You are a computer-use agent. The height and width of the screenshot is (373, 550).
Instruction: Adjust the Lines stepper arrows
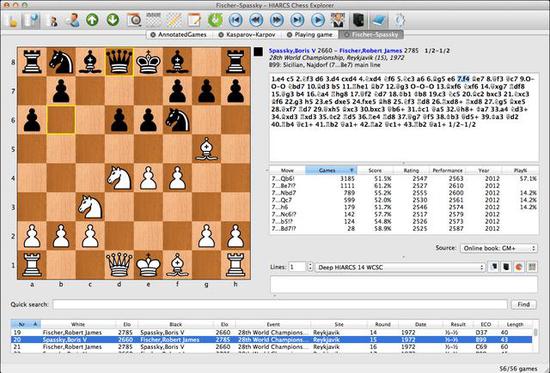point(310,267)
